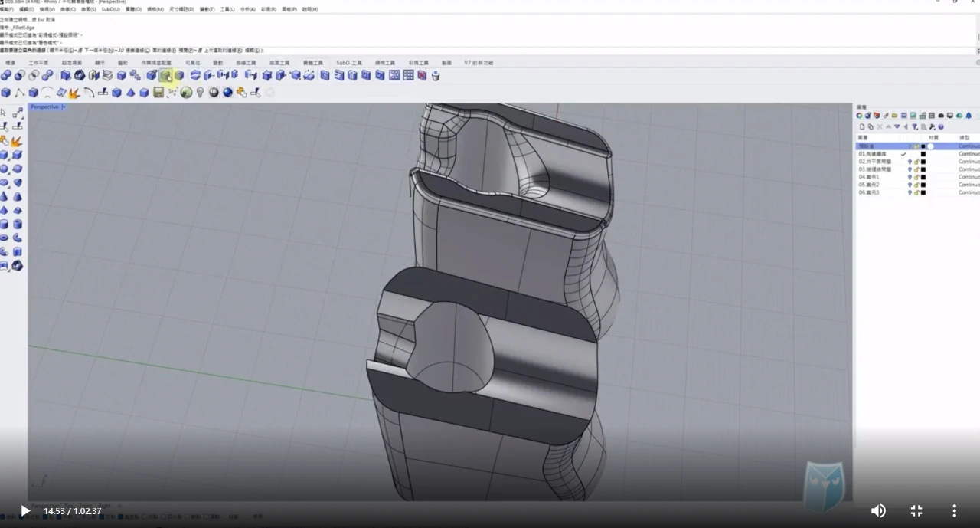Create a new layer with the page icon

tap(861, 126)
